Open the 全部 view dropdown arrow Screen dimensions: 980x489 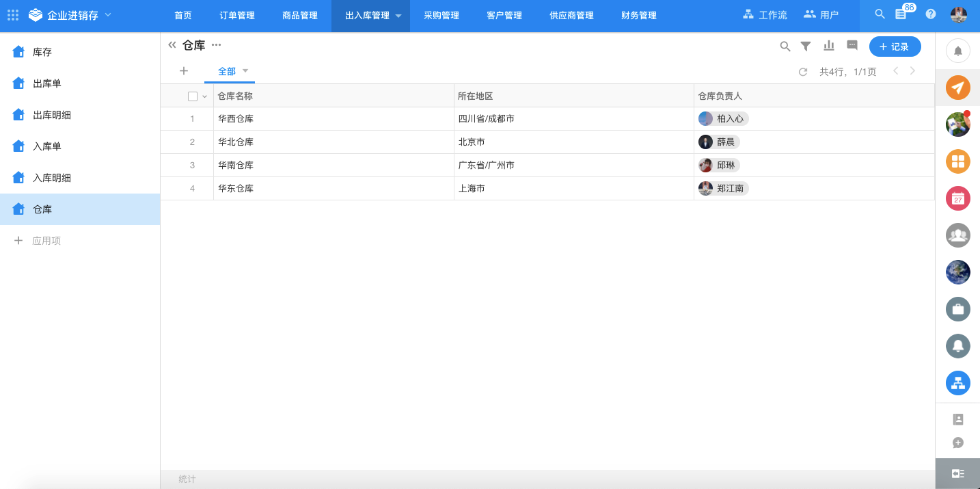pos(245,70)
